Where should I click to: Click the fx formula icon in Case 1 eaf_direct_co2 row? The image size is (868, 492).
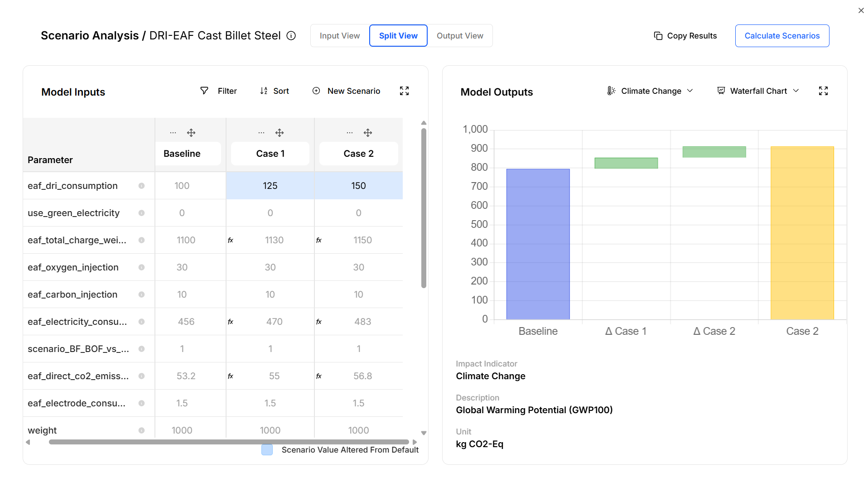pyautogui.click(x=231, y=376)
